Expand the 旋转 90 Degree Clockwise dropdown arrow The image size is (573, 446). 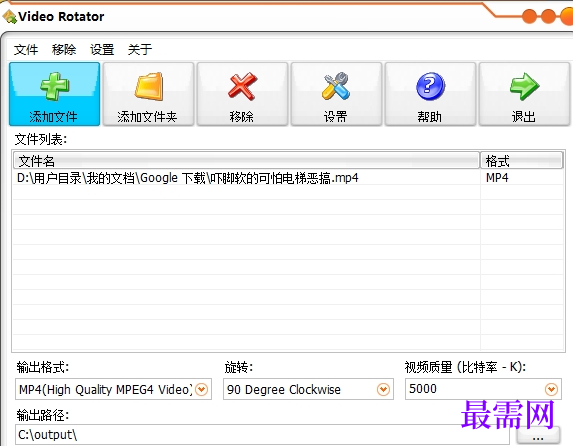pyautogui.click(x=383, y=389)
